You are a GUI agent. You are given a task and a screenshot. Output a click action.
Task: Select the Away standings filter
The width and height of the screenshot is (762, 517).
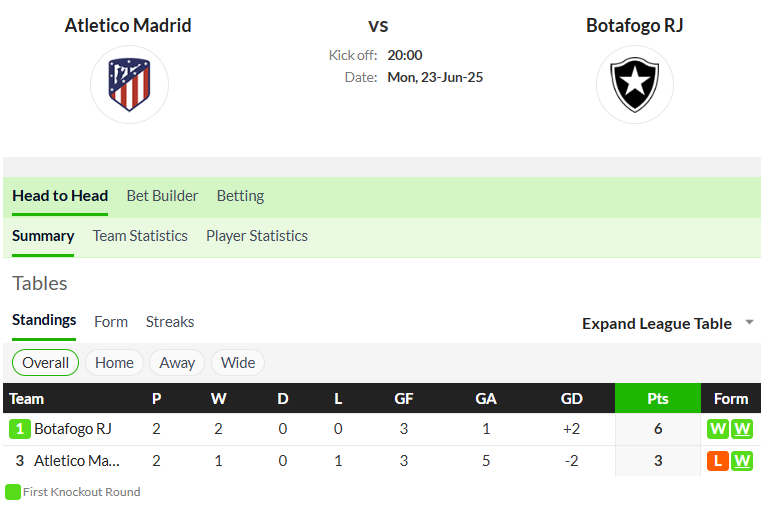coord(177,362)
